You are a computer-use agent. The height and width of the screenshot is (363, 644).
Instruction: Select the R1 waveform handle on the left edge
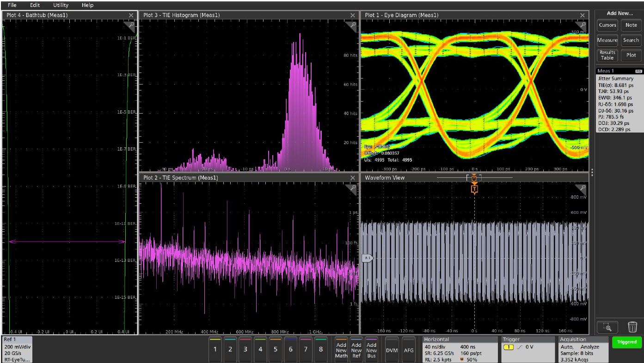tap(368, 259)
